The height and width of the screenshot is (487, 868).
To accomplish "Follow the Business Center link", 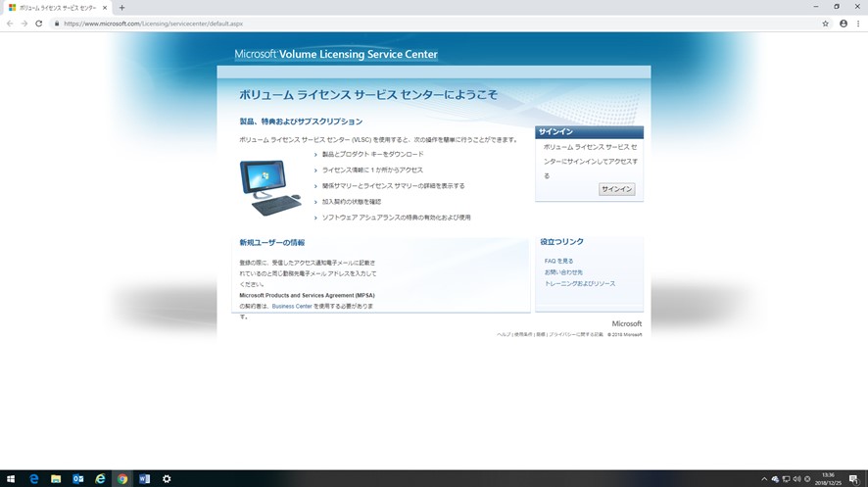I will [292, 306].
